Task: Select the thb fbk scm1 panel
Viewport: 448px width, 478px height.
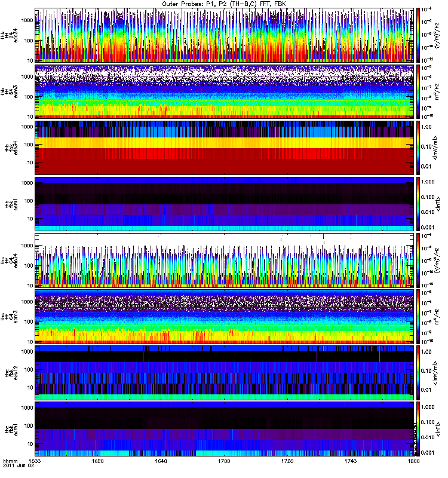Action: click(224, 203)
